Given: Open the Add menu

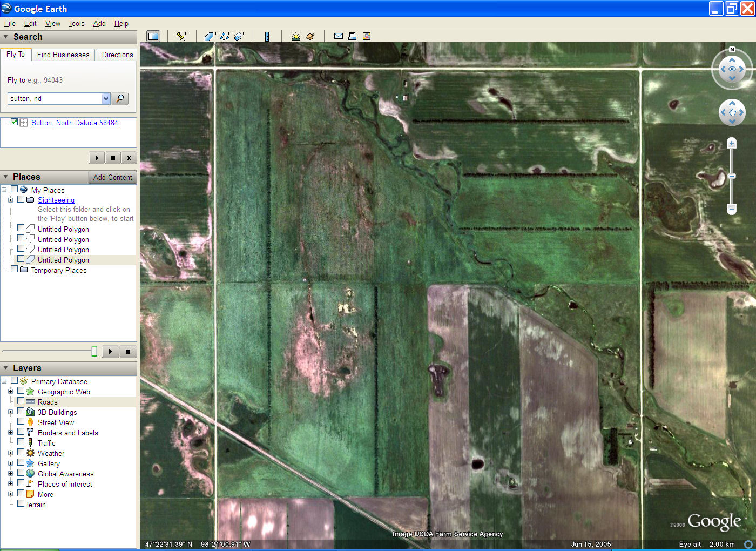Looking at the screenshot, I should point(99,23).
